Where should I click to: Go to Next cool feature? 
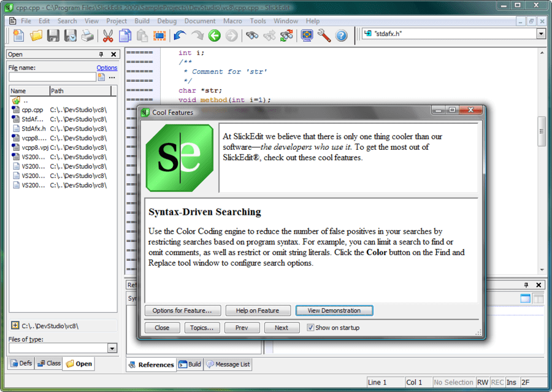[282, 328]
